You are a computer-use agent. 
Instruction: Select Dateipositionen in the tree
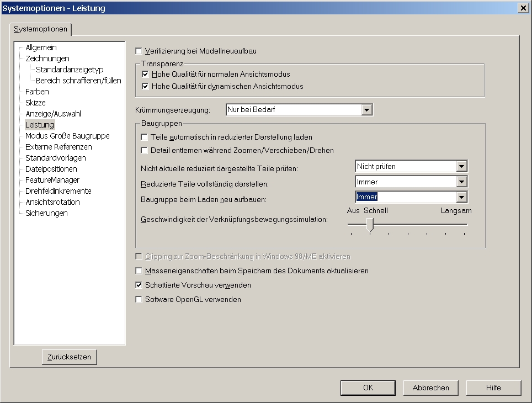point(51,169)
